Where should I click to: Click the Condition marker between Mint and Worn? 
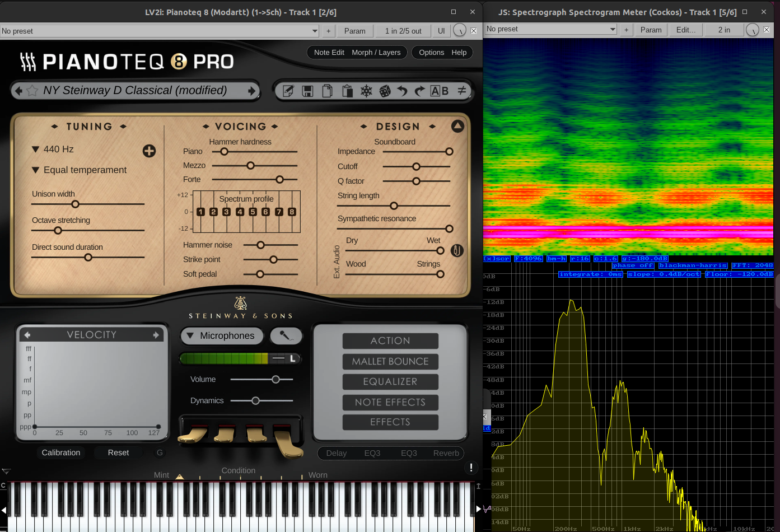pos(180,477)
